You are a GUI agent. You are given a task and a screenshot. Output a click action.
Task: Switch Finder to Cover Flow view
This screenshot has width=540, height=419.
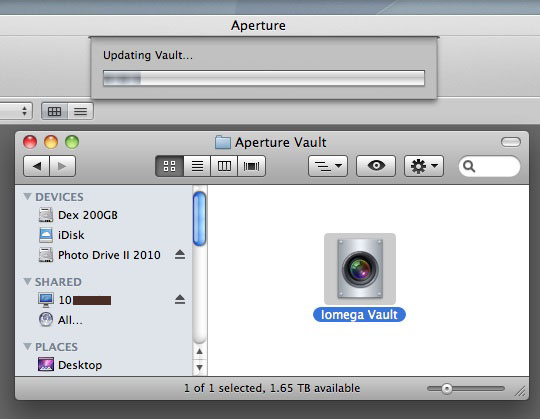[x=251, y=166]
